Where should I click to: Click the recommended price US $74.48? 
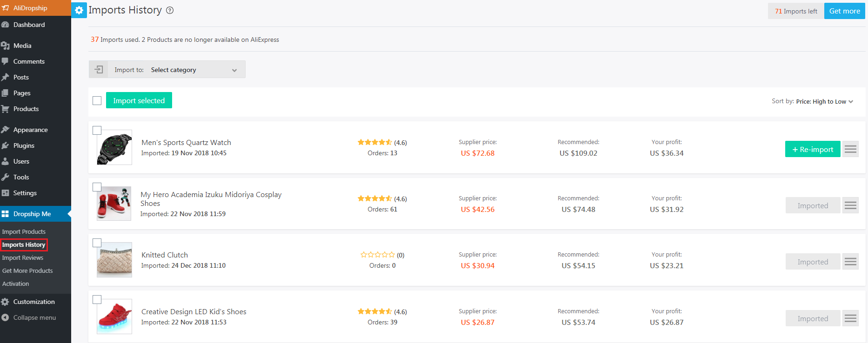tap(578, 210)
